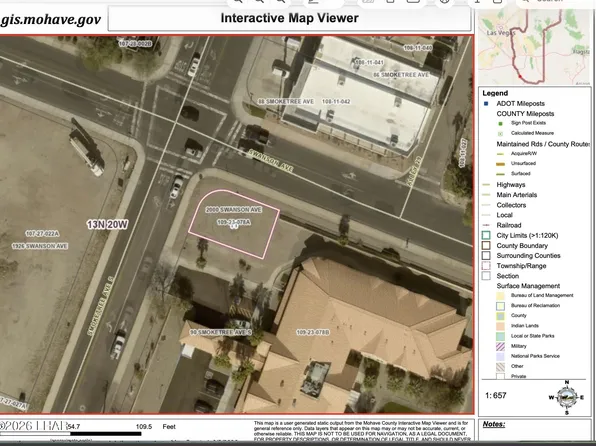Click the SMOKETREE AVE S street label

point(100,306)
